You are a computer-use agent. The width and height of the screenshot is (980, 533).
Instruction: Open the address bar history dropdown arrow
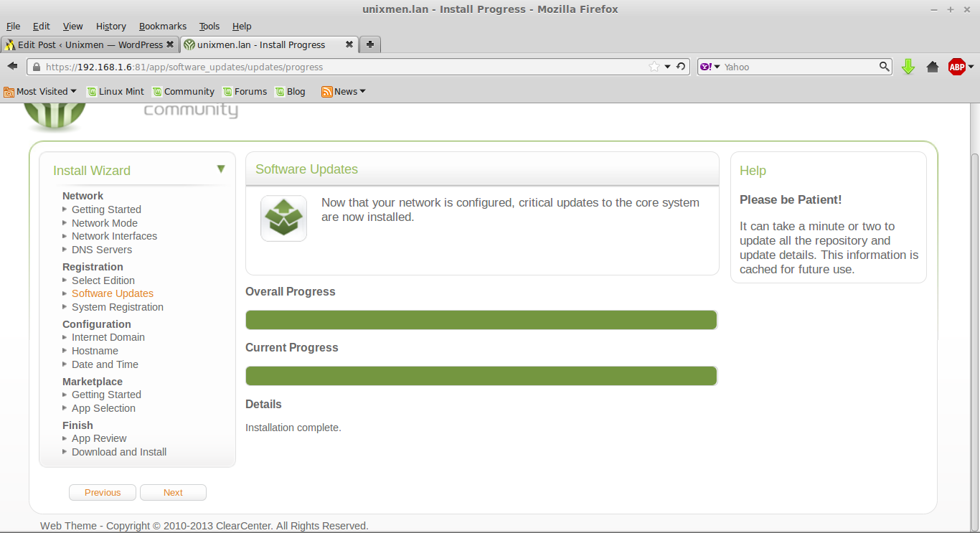tap(668, 67)
